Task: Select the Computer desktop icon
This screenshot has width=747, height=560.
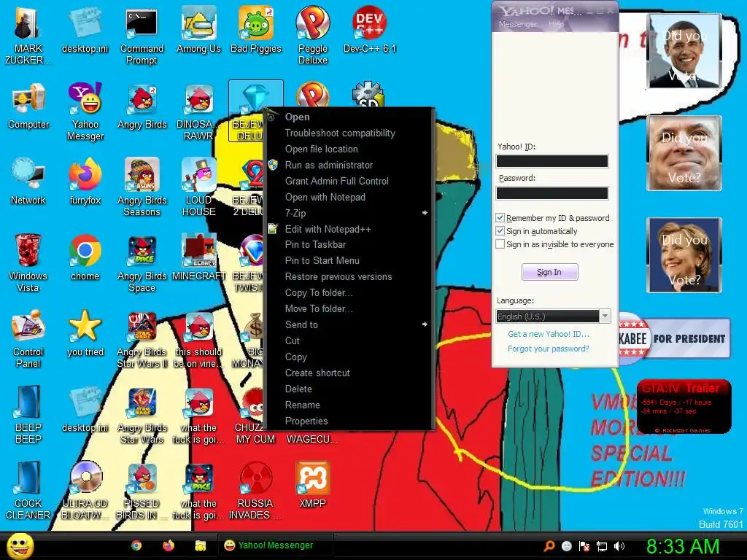Action: click(28, 106)
